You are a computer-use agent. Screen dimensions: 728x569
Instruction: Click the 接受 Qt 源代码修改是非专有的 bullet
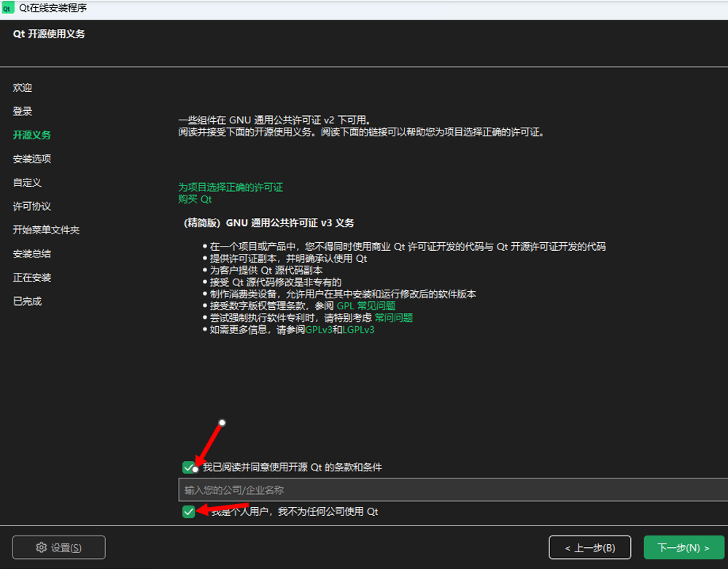tap(275, 282)
